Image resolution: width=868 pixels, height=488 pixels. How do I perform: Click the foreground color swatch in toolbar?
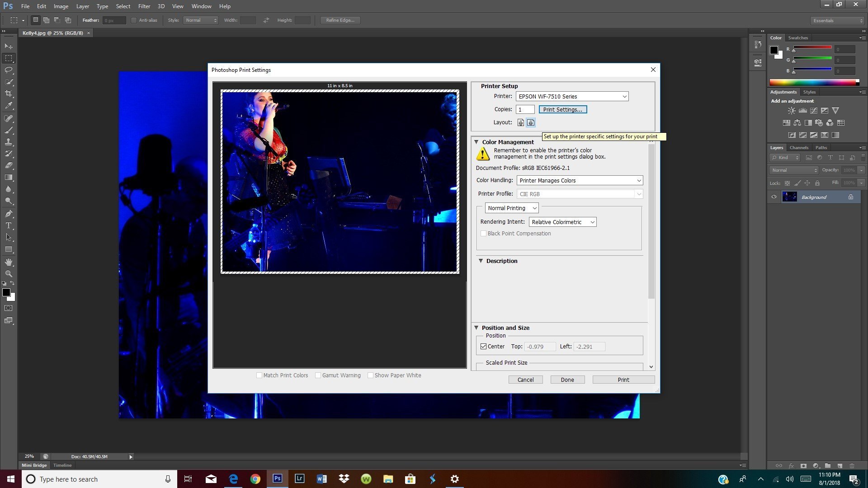coord(6,292)
